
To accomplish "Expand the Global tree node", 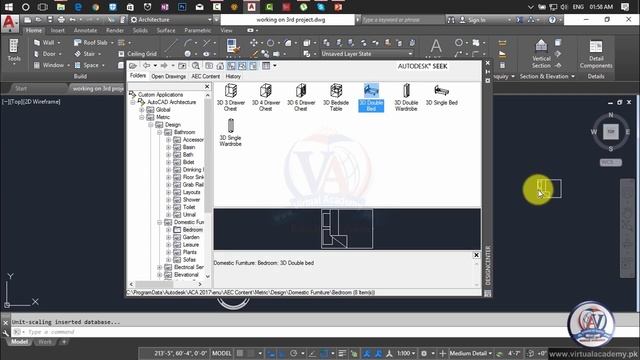I will click(x=142, y=110).
